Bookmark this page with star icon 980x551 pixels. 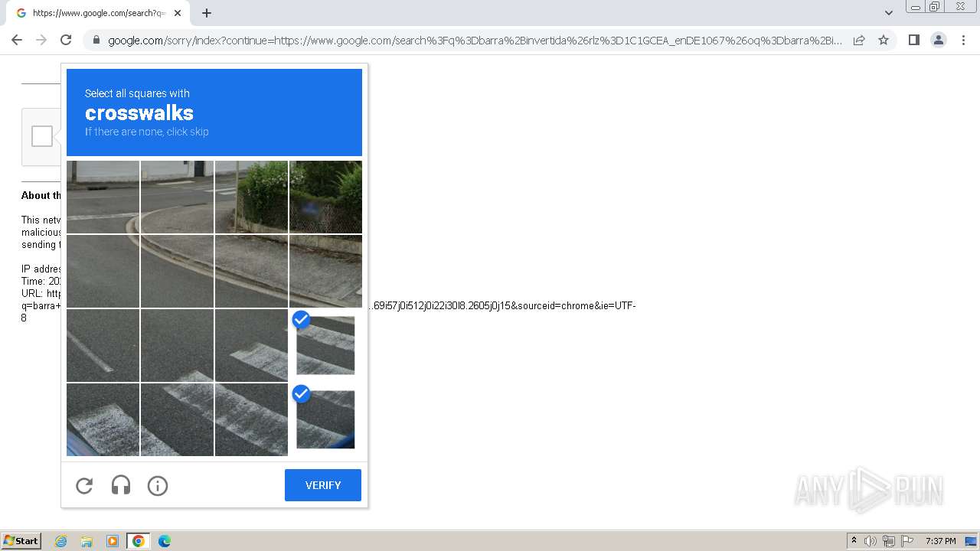pyautogui.click(x=884, y=40)
